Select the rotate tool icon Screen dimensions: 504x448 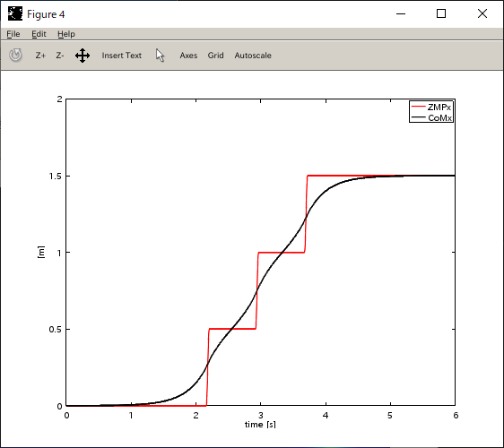tap(15, 56)
